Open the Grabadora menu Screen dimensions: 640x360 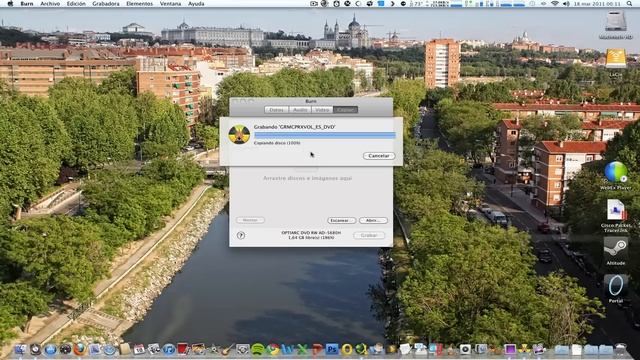point(106,4)
